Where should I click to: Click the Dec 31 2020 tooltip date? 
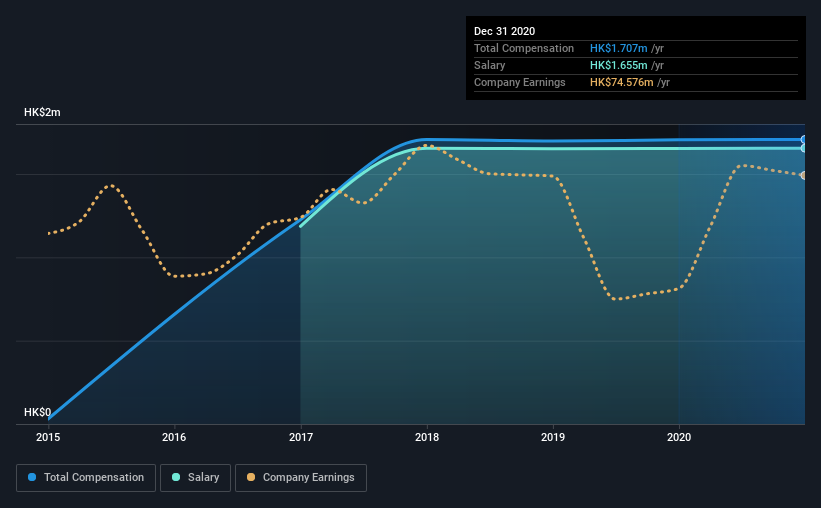(504, 31)
